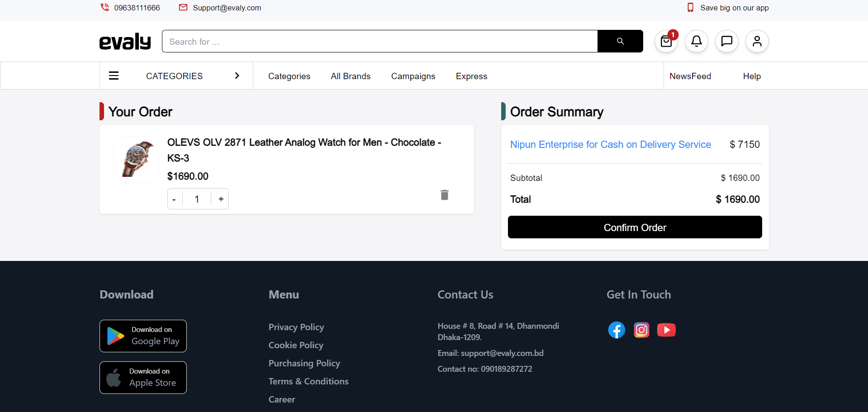Open All Brands nav item
Image resolution: width=868 pixels, height=412 pixels.
pos(351,76)
